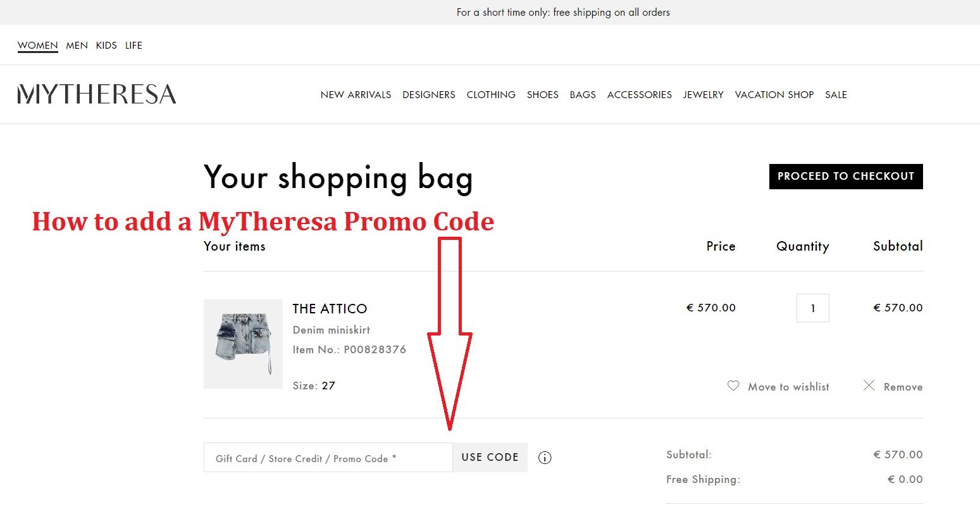This screenshot has width=980, height=514.
Task: Open the DESIGNERS menu
Action: pos(428,94)
